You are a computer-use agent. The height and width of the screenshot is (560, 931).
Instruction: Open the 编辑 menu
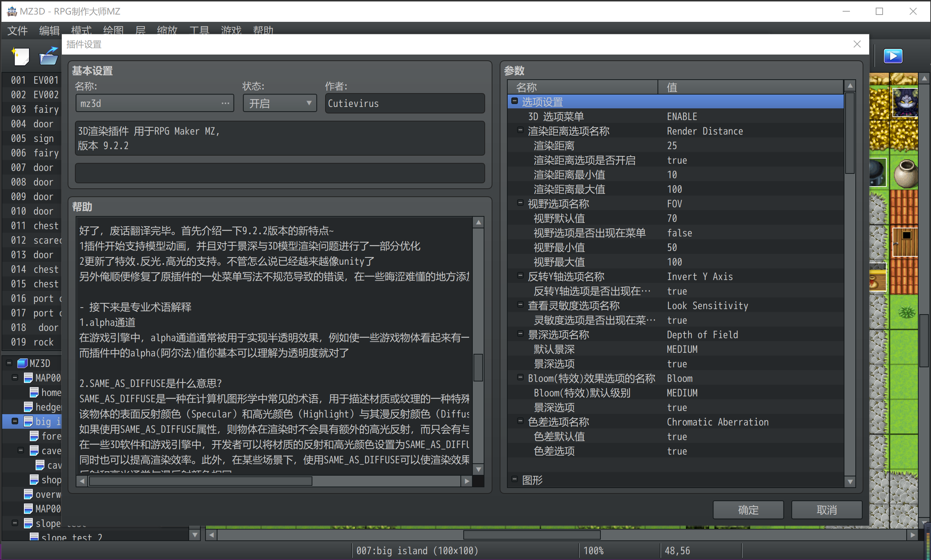click(49, 30)
